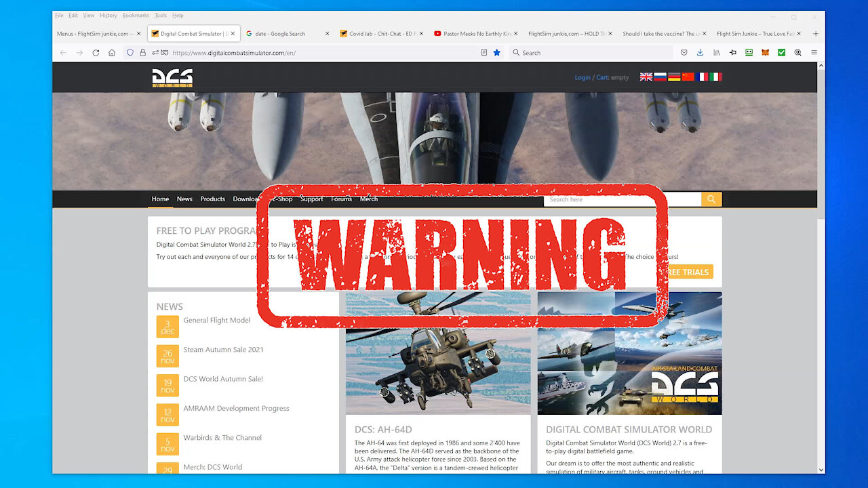Open the Merch site navigation item

pos(369,199)
